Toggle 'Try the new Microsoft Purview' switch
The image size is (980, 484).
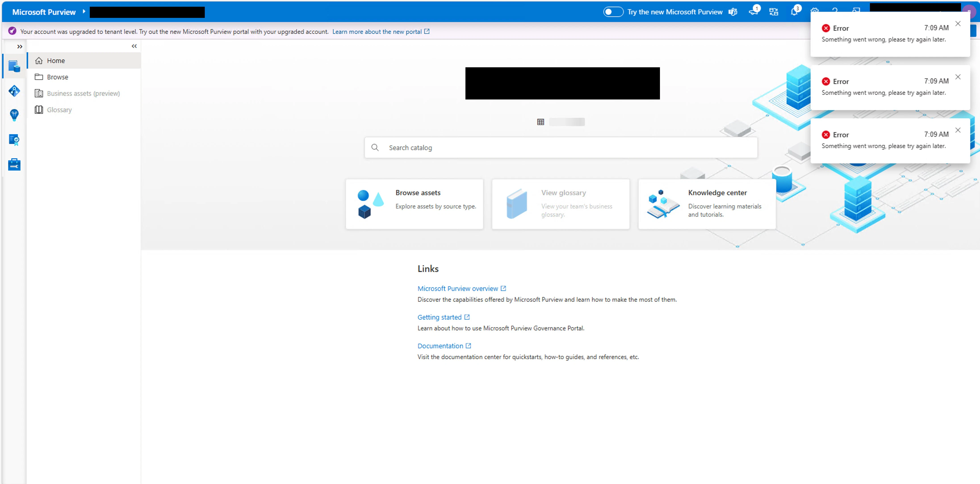[613, 12]
